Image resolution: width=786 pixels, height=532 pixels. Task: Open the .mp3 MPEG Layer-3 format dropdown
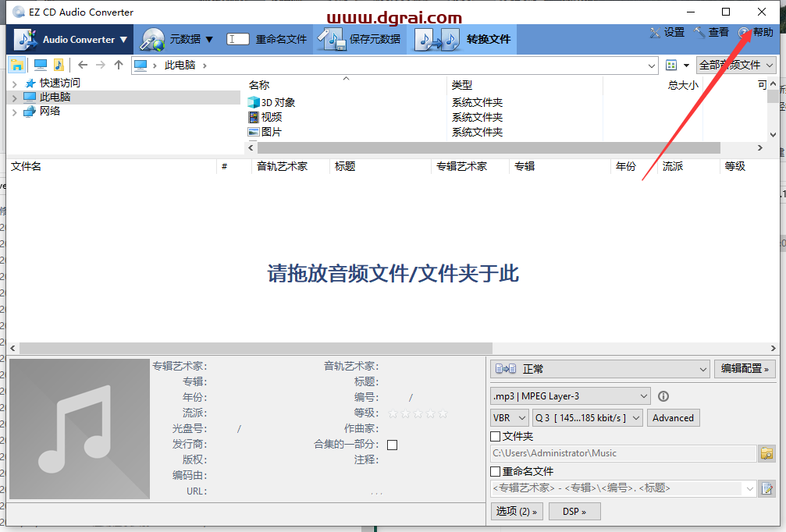pyautogui.click(x=571, y=396)
